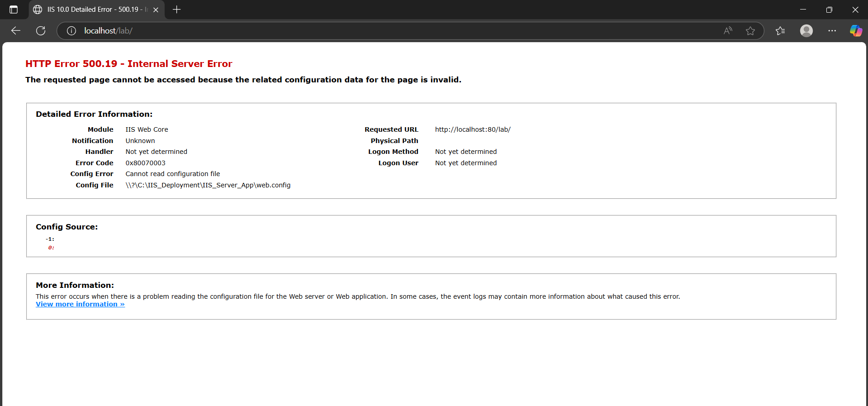The image size is (868, 406).
Task: Click the Logon Method 'Not yet determined' value
Action: tap(466, 152)
